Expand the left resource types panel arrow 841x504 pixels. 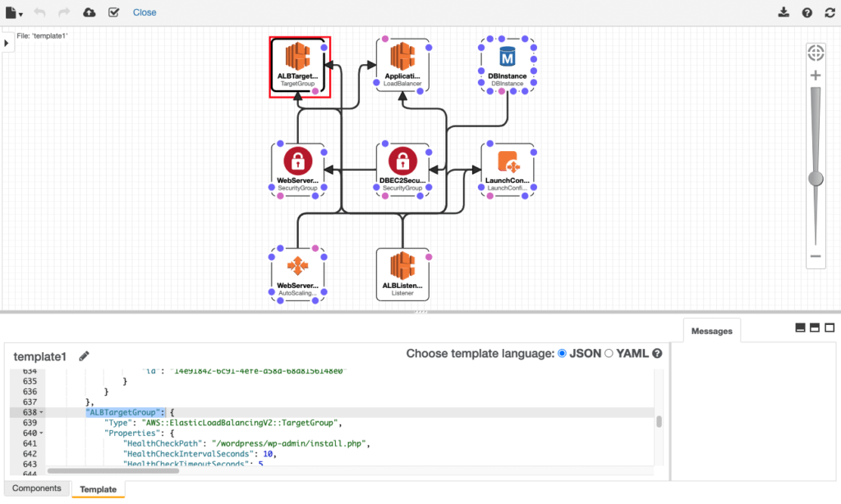pos(7,43)
